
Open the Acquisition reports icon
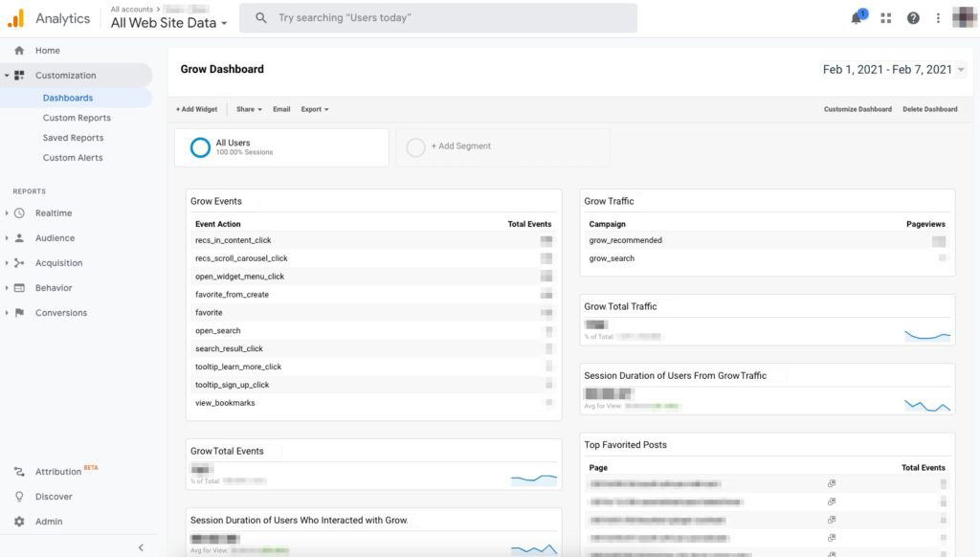pos(17,262)
